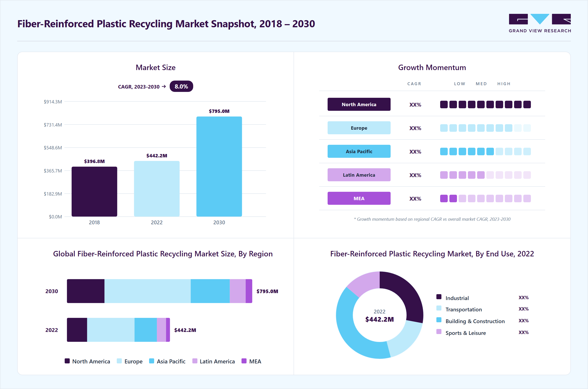
Task: Click the Transportation legend swatch
Action: pyautogui.click(x=439, y=308)
